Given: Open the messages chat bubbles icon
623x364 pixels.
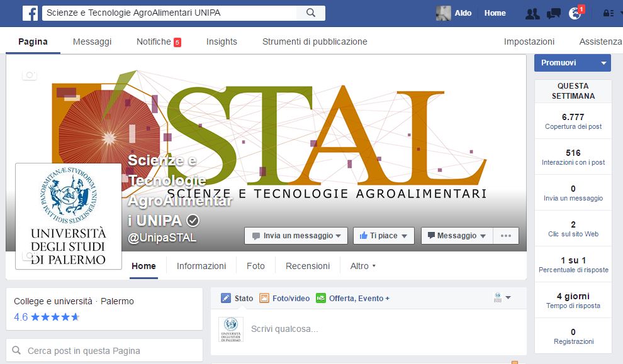Looking at the screenshot, I should (554, 13).
